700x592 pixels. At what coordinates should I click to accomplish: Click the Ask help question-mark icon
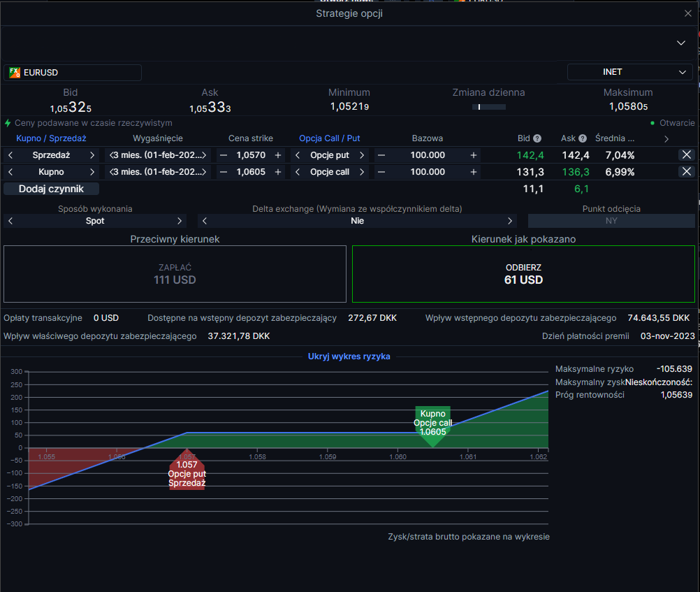coord(583,138)
